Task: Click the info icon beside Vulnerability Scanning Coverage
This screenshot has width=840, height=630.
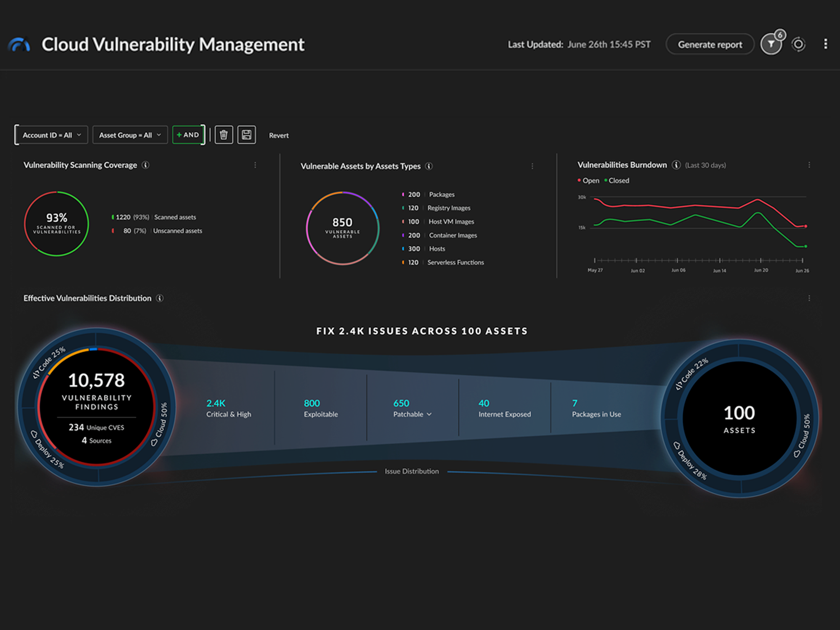Action: pos(146,165)
